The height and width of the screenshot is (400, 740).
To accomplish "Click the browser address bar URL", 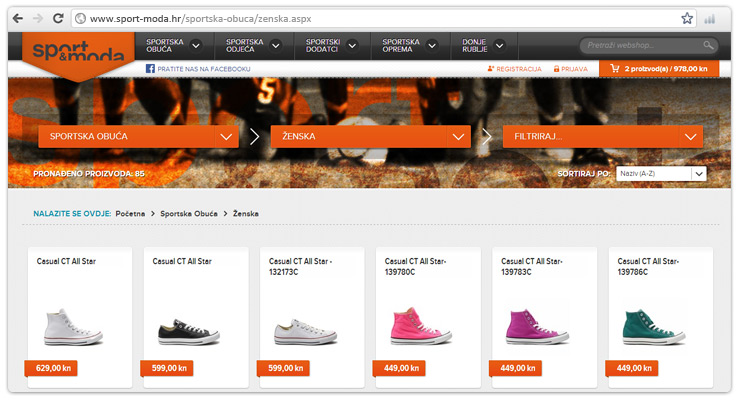I will pos(201,19).
